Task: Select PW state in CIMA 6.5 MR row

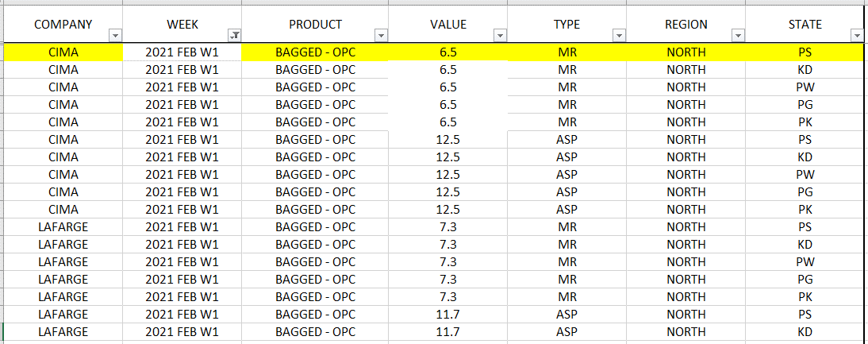Action: [805, 87]
